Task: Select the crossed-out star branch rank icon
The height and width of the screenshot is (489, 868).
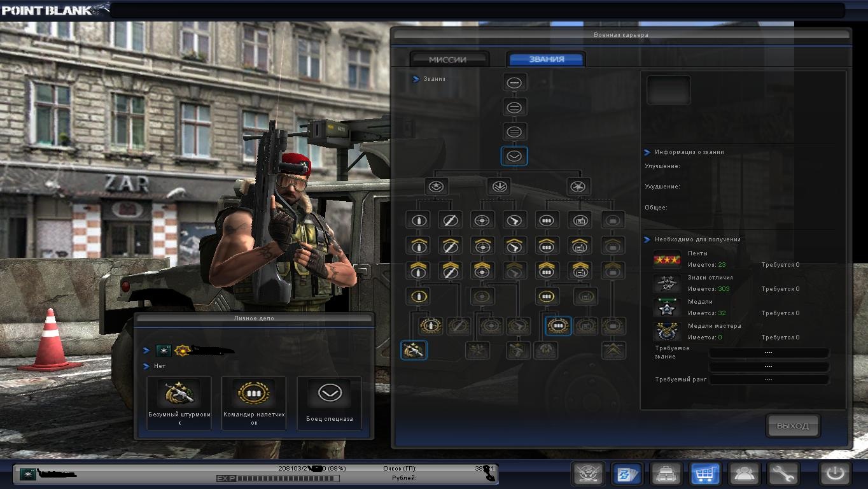Action: pos(578,187)
